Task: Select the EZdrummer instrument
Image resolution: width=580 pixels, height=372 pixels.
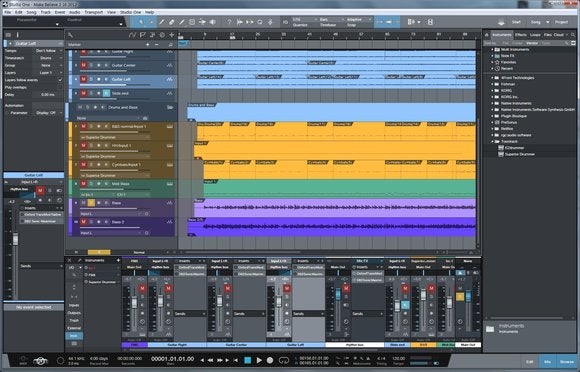Action: 514,148
